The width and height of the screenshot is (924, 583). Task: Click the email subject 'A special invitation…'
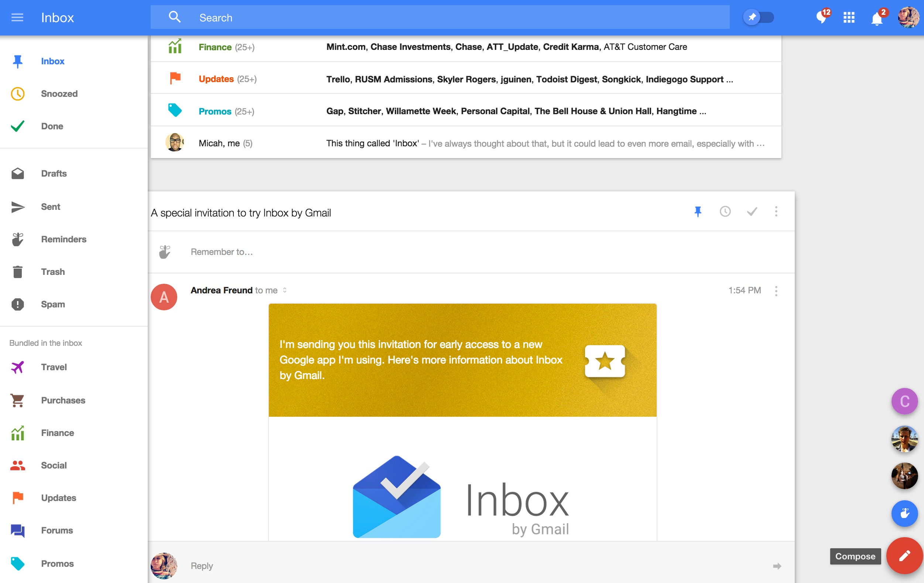click(241, 213)
